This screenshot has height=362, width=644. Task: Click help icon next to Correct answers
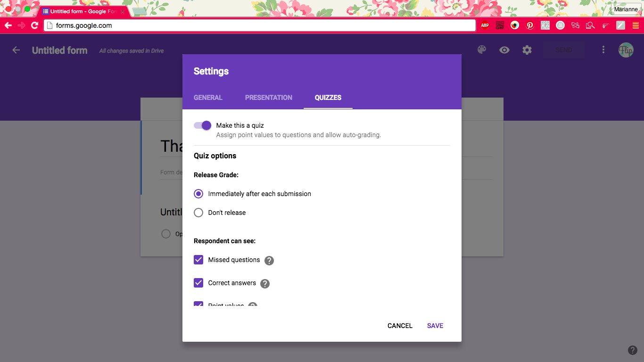(265, 283)
